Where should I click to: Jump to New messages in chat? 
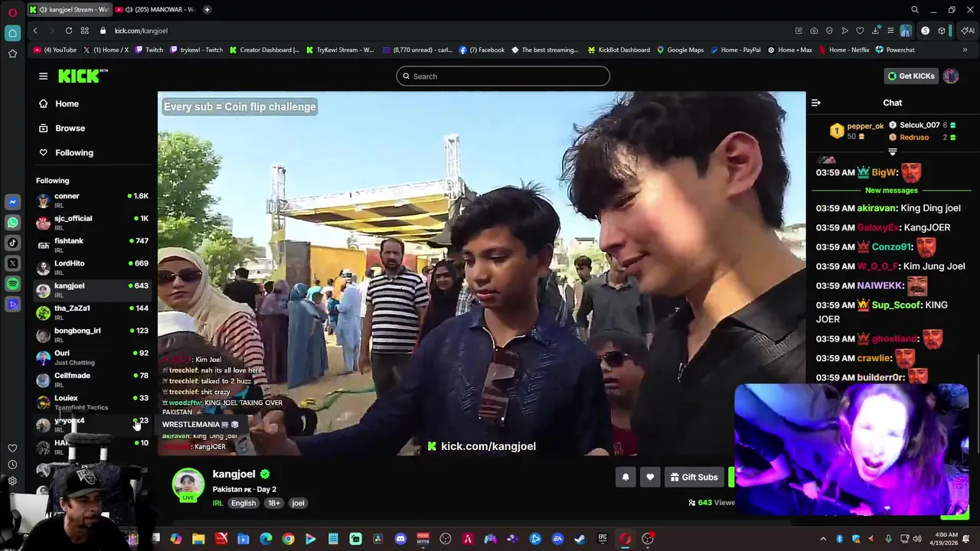(x=891, y=191)
